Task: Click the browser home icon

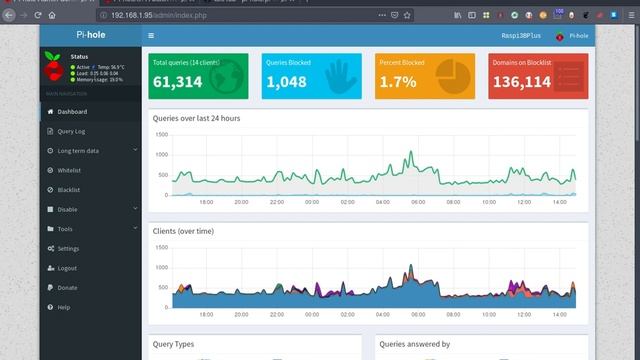Action: tap(52, 16)
